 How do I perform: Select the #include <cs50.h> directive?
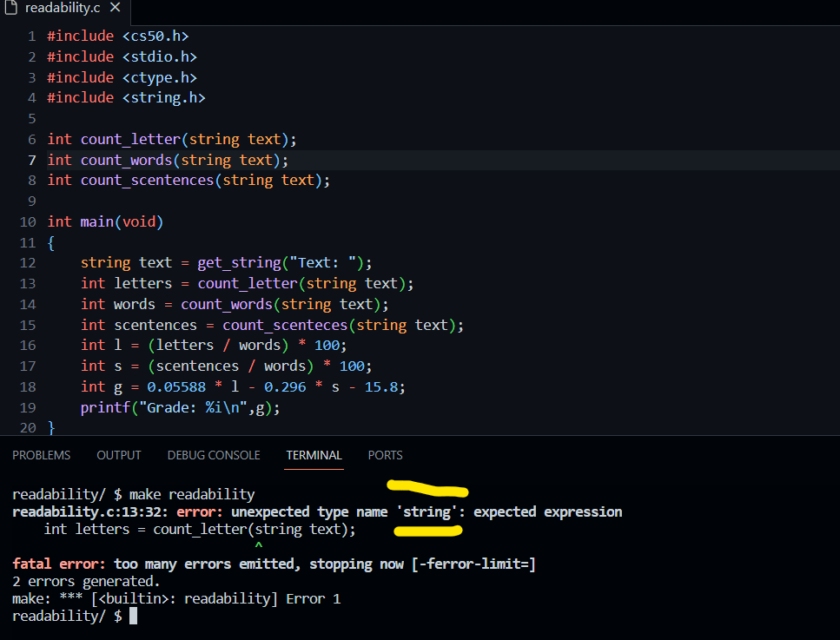click(x=118, y=36)
